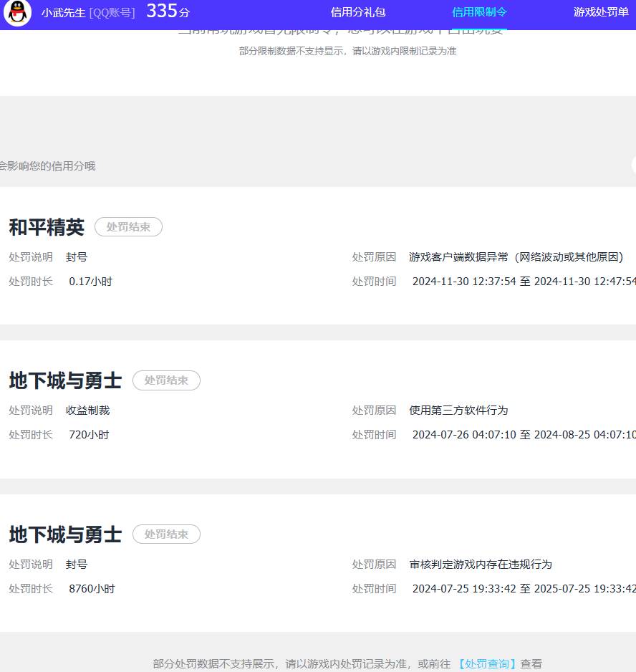Select the highlighted 信用限制令 tab
The image size is (636, 672).
point(479,12)
